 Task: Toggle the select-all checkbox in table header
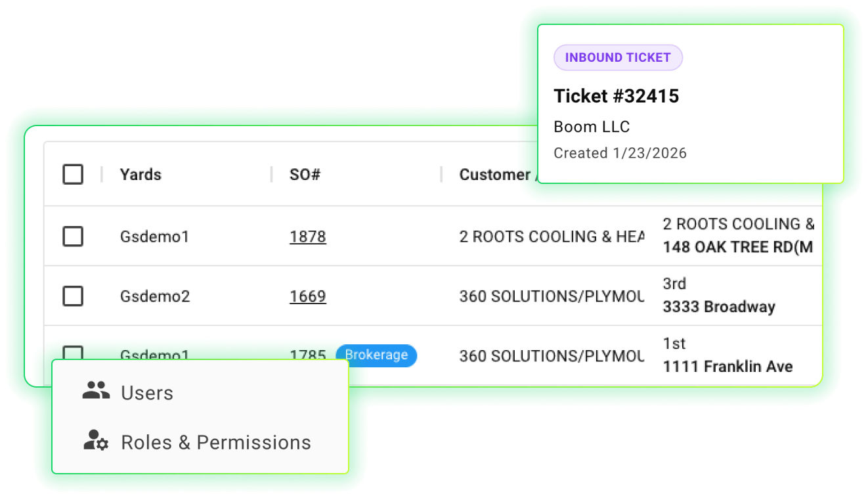[73, 174]
